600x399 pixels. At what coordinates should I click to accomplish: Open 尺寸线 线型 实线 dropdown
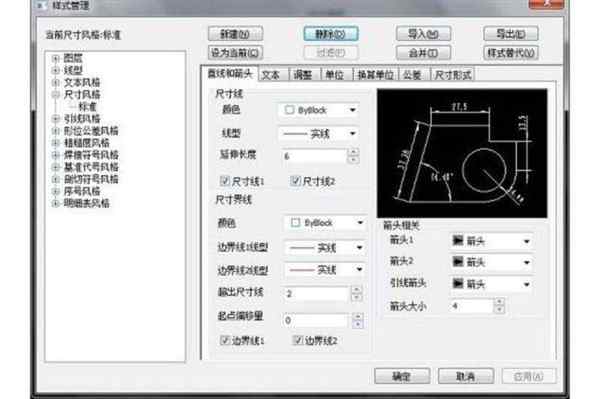(319, 134)
